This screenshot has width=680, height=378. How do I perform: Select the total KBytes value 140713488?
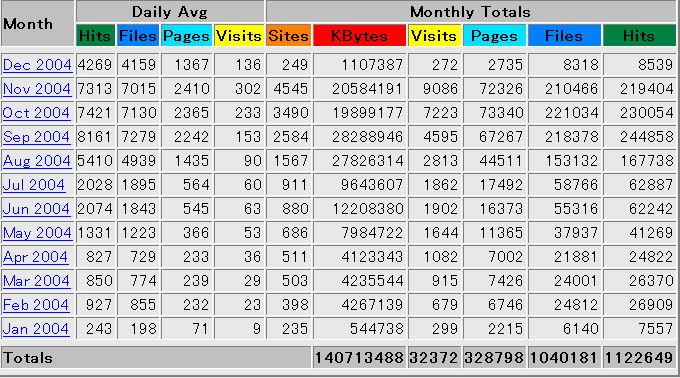coord(360,358)
